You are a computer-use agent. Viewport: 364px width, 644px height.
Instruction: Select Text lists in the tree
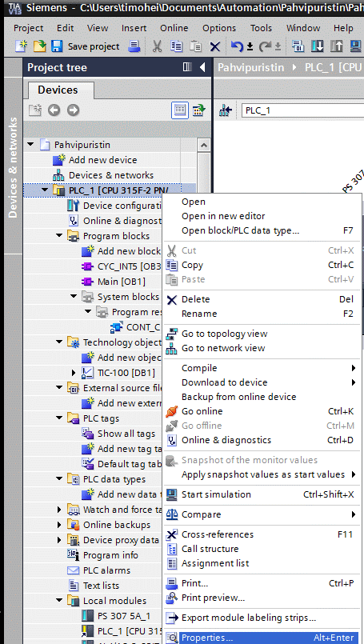point(101,586)
